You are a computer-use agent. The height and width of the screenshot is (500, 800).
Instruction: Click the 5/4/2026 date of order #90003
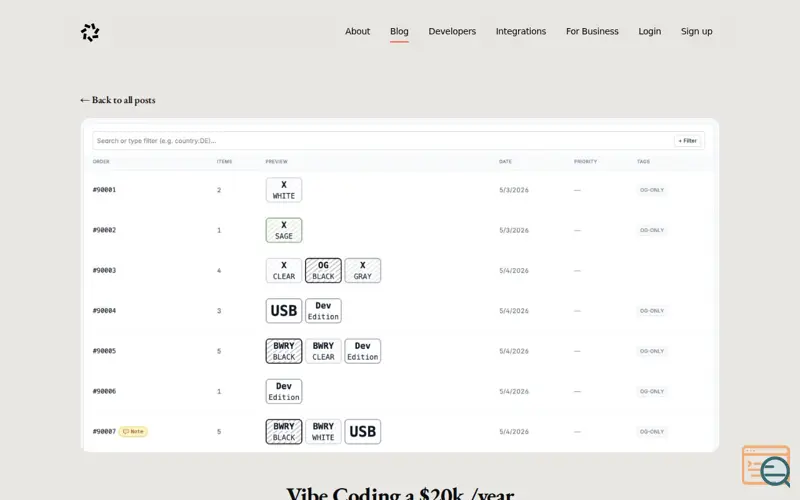pos(514,270)
